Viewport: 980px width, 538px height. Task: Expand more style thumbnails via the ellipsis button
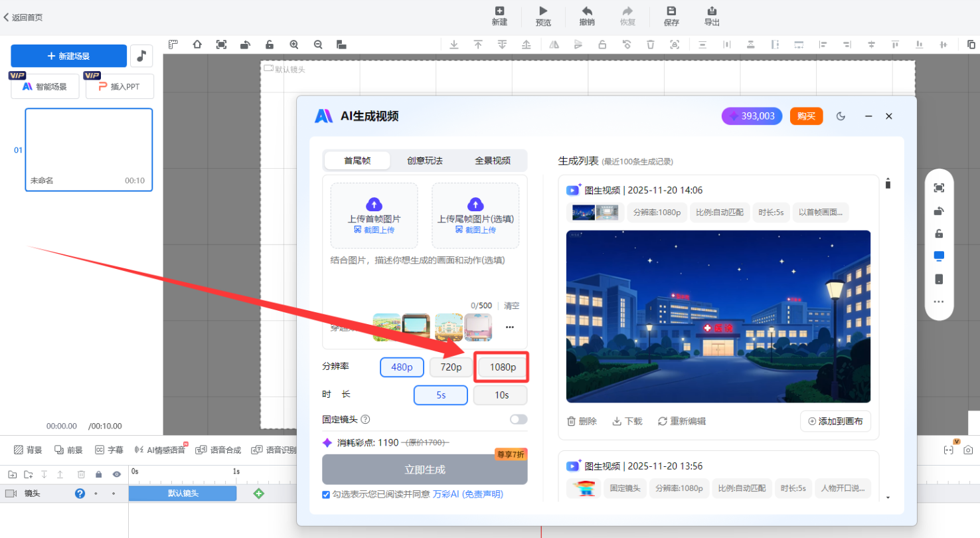[510, 327]
